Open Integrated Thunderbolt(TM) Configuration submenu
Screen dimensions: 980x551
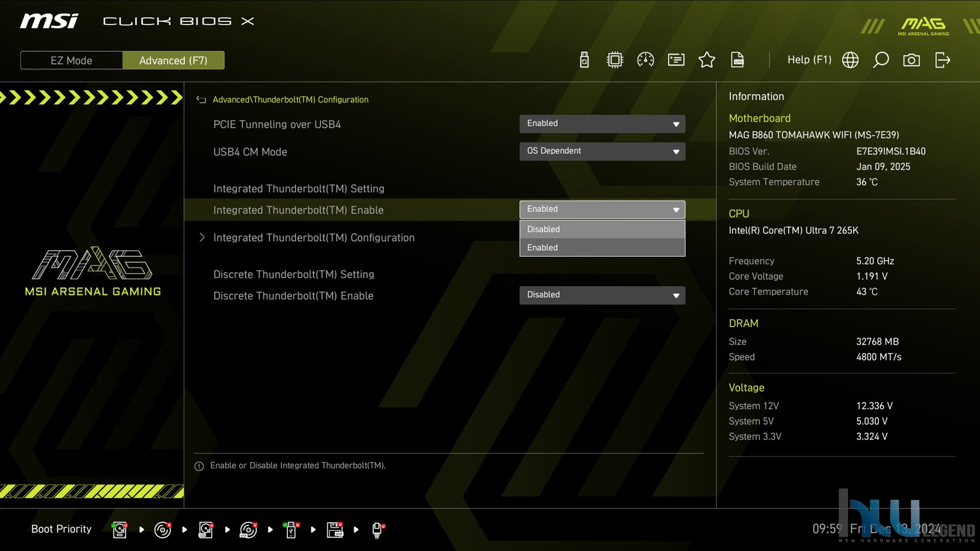point(313,238)
